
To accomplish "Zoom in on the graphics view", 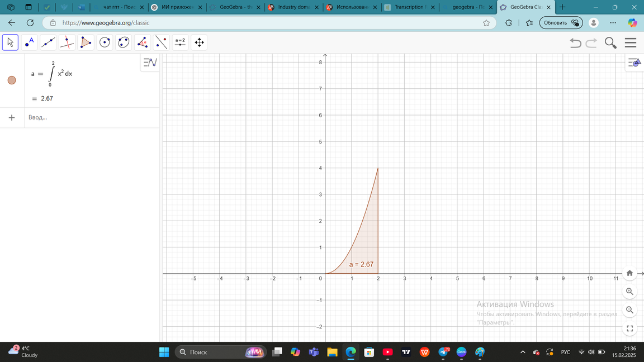I will point(629,292).
